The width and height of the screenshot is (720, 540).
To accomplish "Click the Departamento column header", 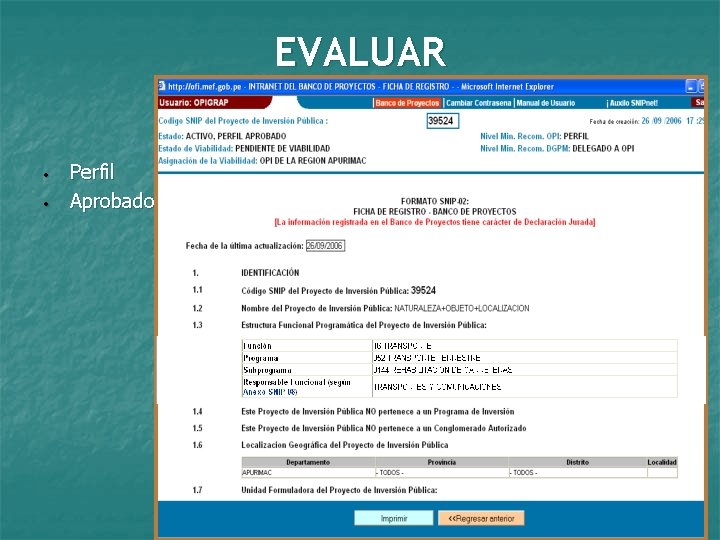I will click(x=308, y=462).
